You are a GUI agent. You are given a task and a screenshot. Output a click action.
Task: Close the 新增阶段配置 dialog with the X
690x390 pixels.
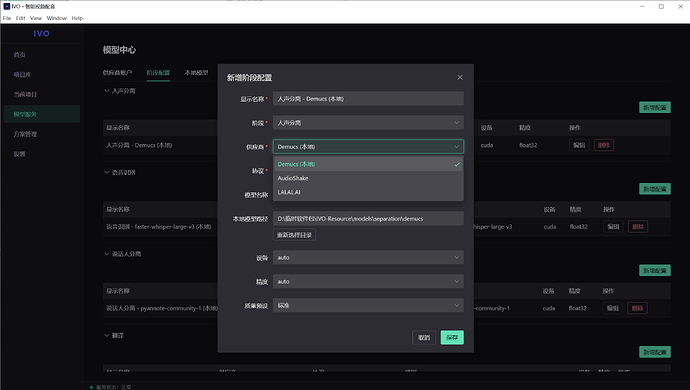pos(460,77)
